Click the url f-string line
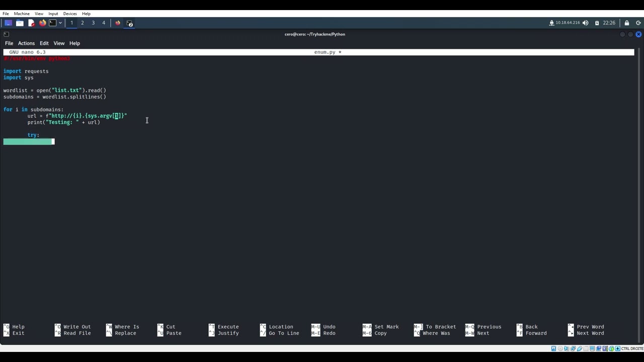 coord(77,116)
